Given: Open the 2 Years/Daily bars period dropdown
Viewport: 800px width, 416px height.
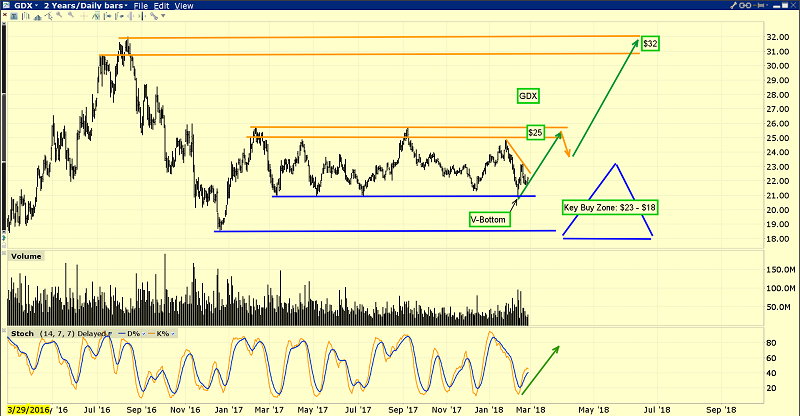Looking at the screenshot, I should (x=126, y=6).
